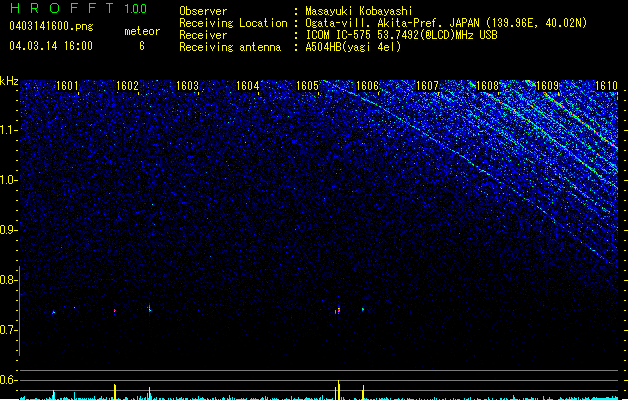The height and width of the screenshot is (400, 629).
Task: Click the date stamp 04.03.14 16:00
Action: tap(51, 46)
